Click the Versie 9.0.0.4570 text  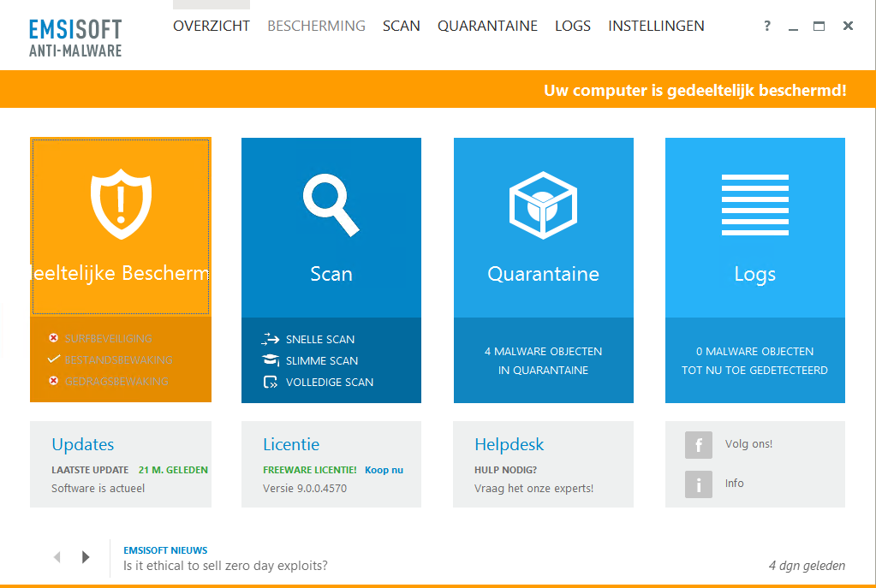[305, 488]
